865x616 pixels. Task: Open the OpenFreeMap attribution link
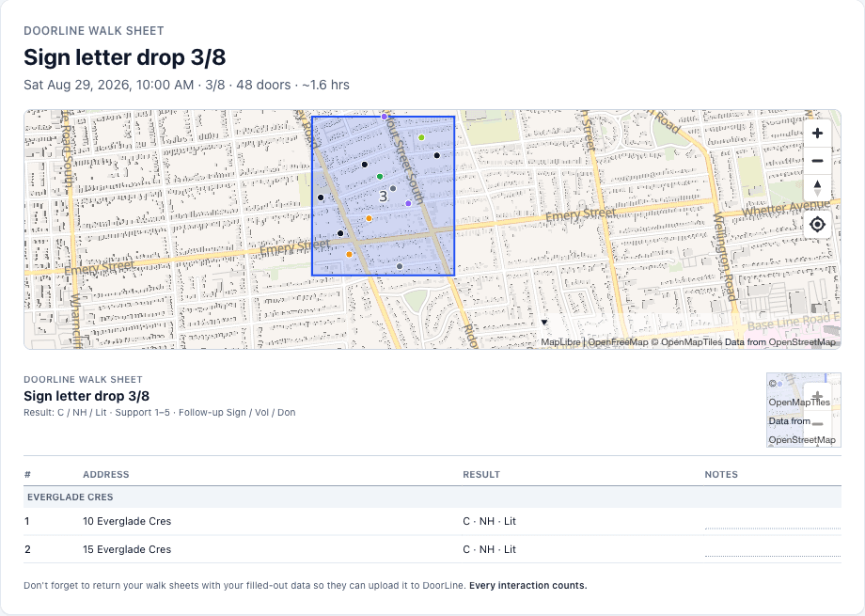coord(618,342)
